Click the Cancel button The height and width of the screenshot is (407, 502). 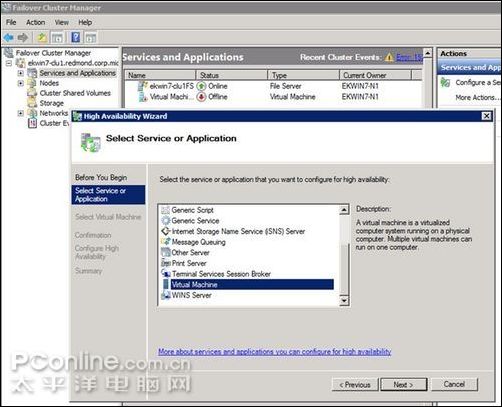[454, 384]
